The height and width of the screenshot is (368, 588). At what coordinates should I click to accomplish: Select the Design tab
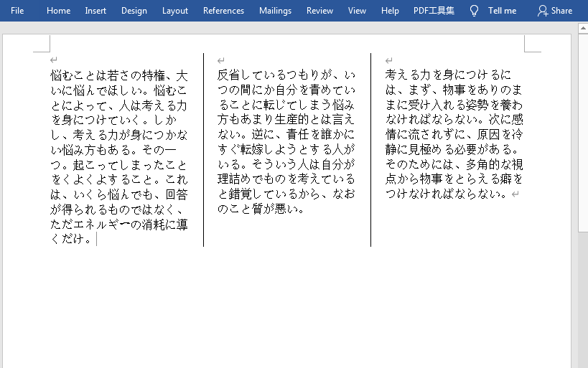(x=134, y=11)
